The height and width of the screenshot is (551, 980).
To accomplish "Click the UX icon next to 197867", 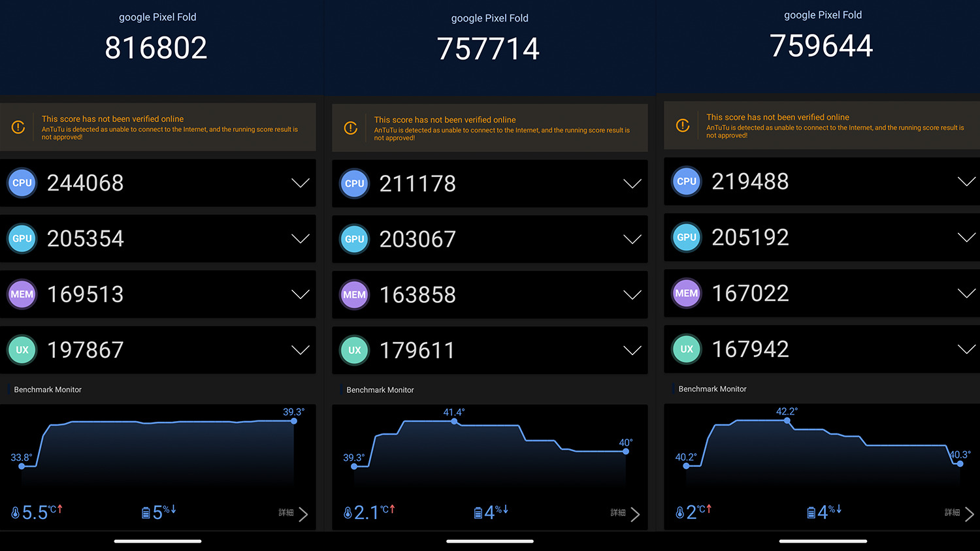I will (22, 350).
